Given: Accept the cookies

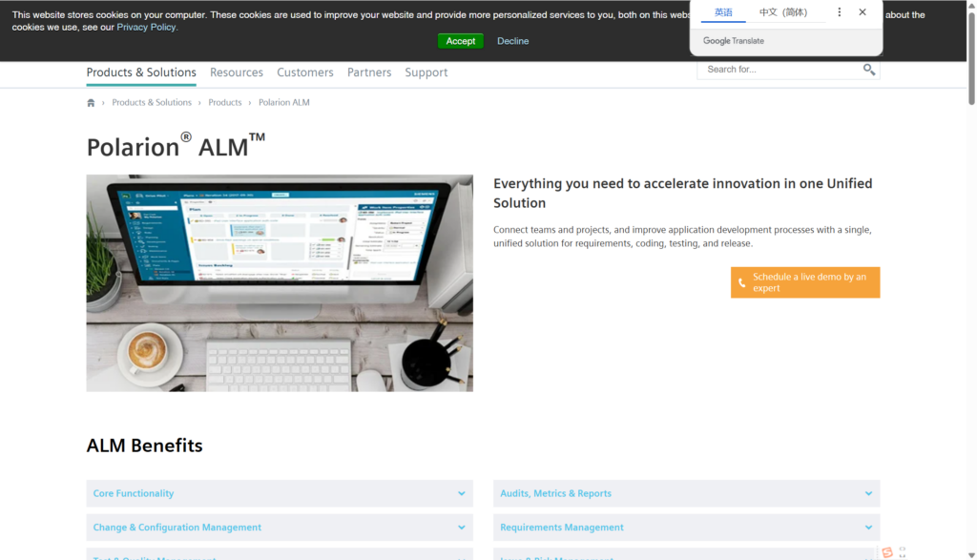Looking at the screenshot, I should [x=461, y=41].
